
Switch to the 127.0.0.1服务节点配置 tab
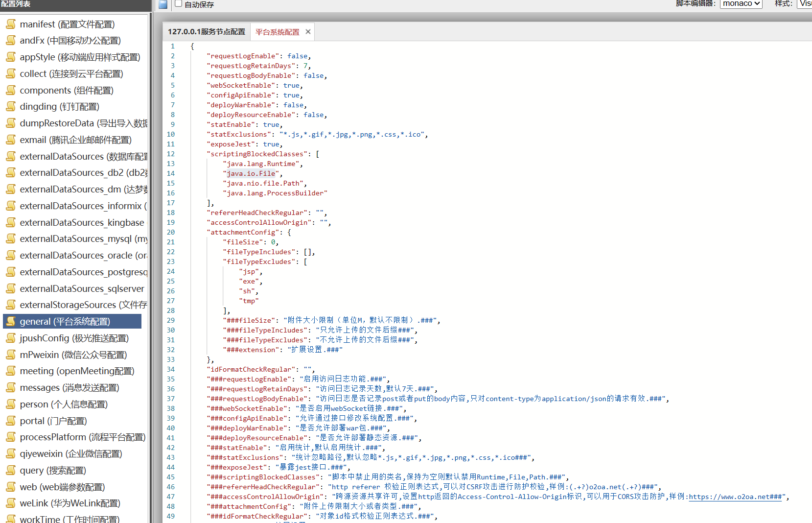206,32
